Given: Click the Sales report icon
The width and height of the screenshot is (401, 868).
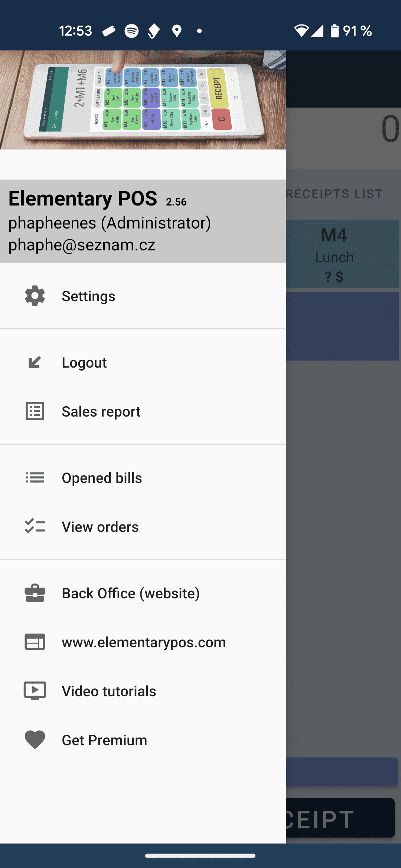Looking at the screenshot, I should [x=34, y=411].
